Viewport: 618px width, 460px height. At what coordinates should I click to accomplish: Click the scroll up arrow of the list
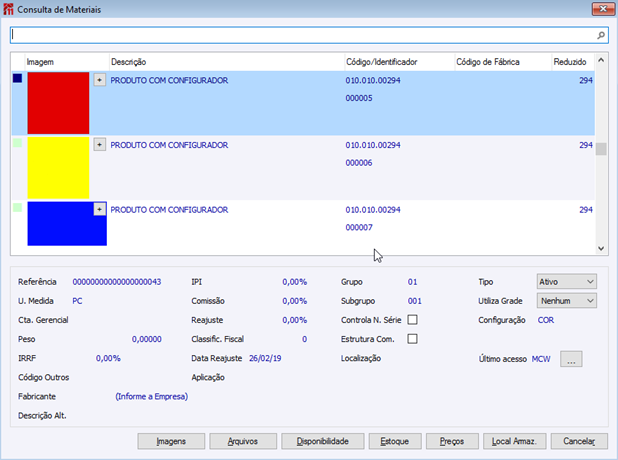[601, 60]
